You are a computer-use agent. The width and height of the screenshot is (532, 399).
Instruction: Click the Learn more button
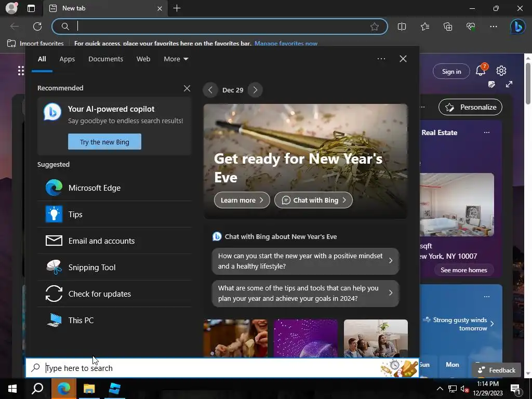[242, 200]
